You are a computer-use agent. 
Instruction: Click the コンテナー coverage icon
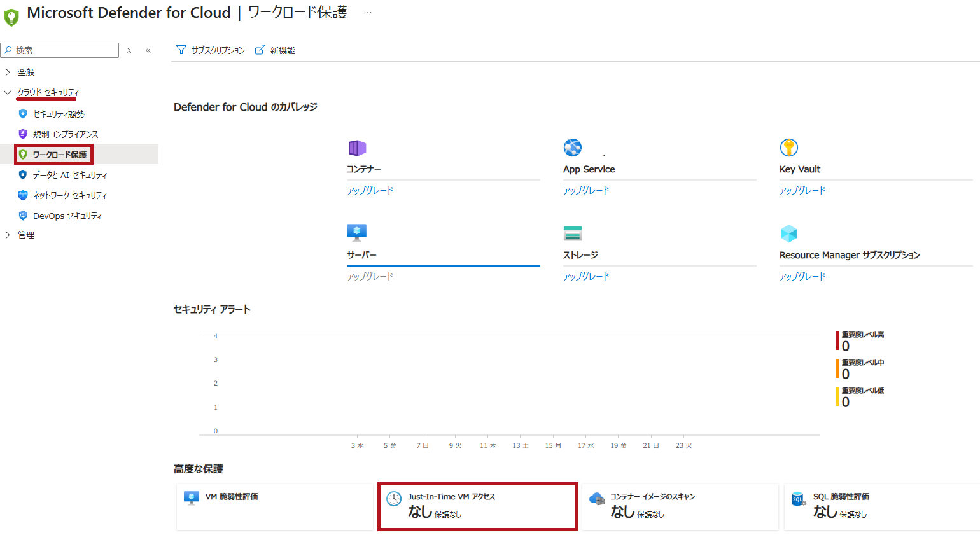(357, 147)
